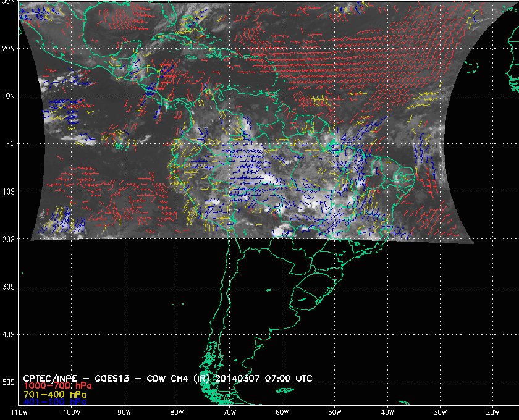Click the 60W longitude label
Viewport: 519px width, 420px height.
[282, 413]
